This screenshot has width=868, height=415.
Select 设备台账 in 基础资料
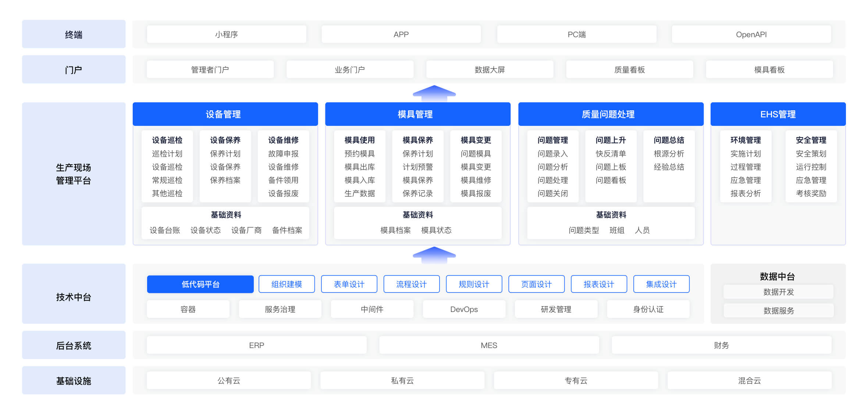[165, 230]
